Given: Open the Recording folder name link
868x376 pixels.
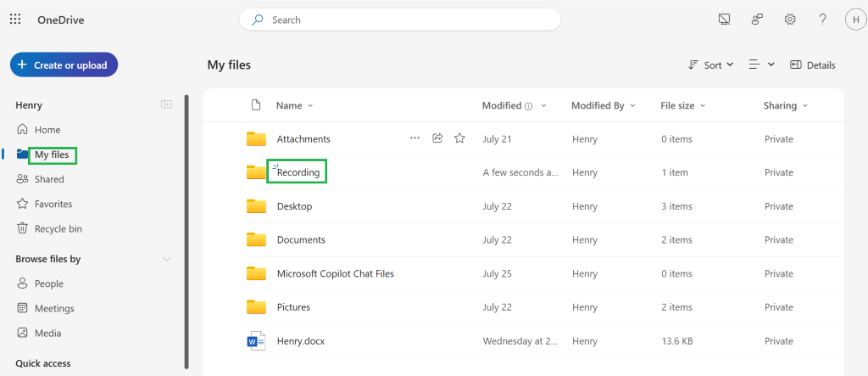Looking at the screenshot, I should click(x=298, y=172).
